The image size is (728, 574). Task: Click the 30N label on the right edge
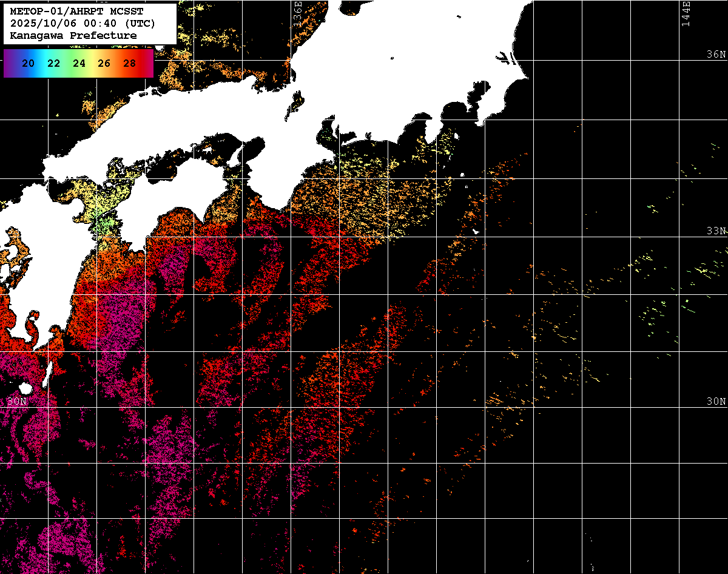pos(716,402)
